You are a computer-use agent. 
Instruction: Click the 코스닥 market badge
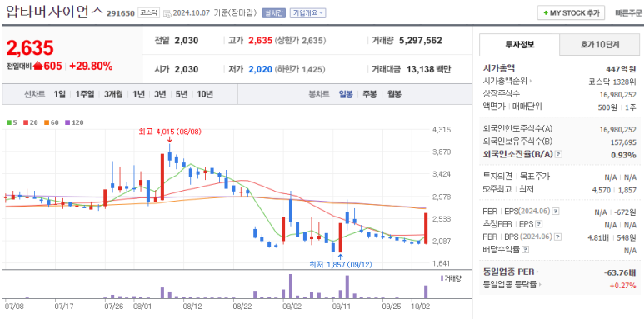pos(147,12)
